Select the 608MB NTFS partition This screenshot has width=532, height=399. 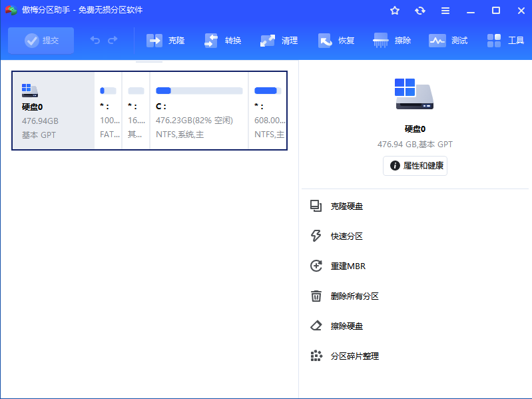click(268, 111)
